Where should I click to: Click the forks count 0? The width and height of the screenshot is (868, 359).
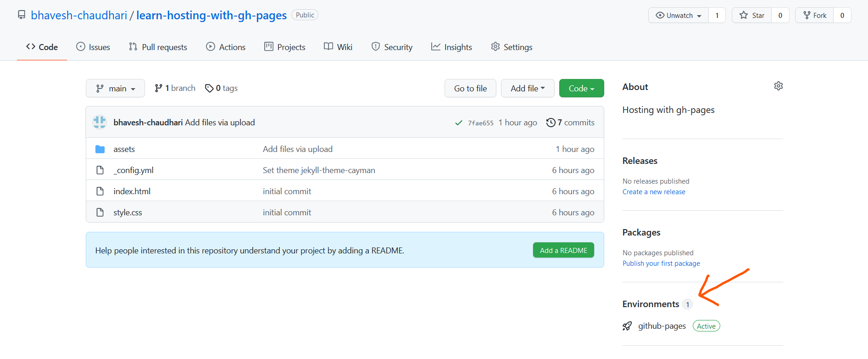842,15
